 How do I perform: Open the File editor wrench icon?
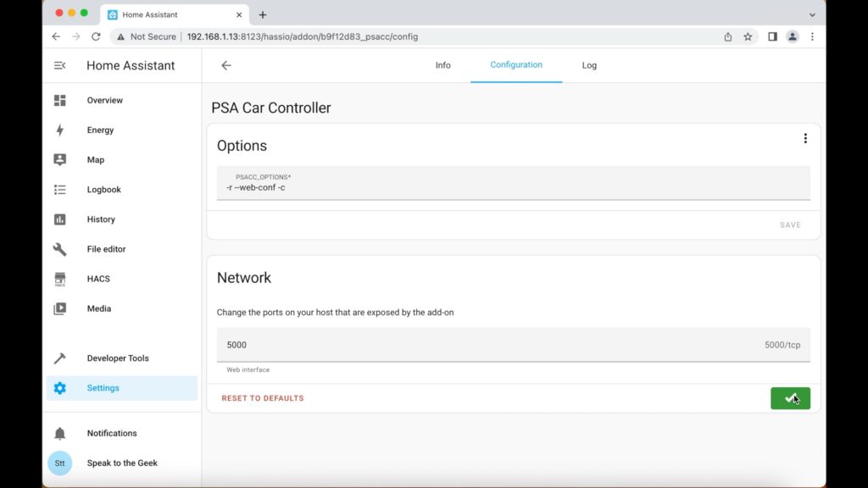(x=60, y=249)
